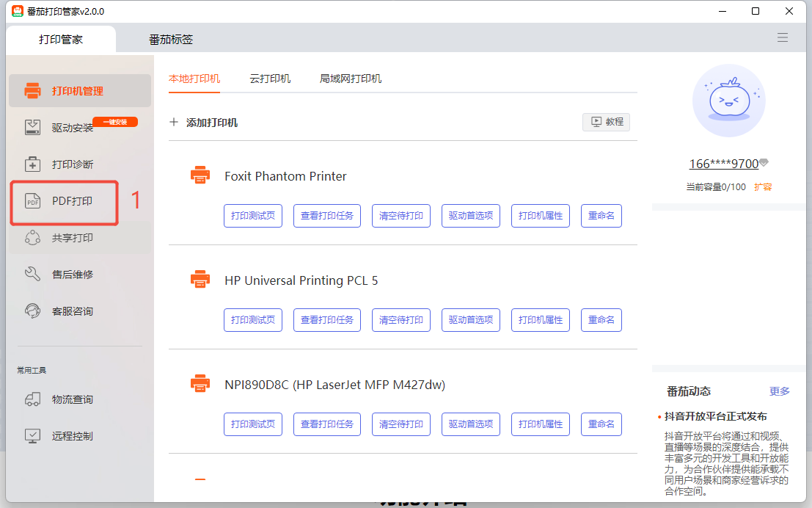
Task: Click the HP Universal Printing PCL 5 name
Action: click(301, 280)
